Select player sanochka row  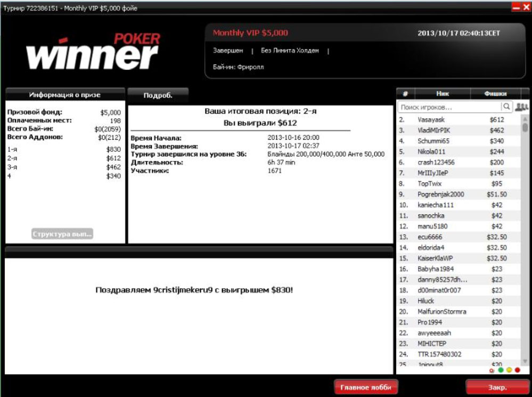459,216
